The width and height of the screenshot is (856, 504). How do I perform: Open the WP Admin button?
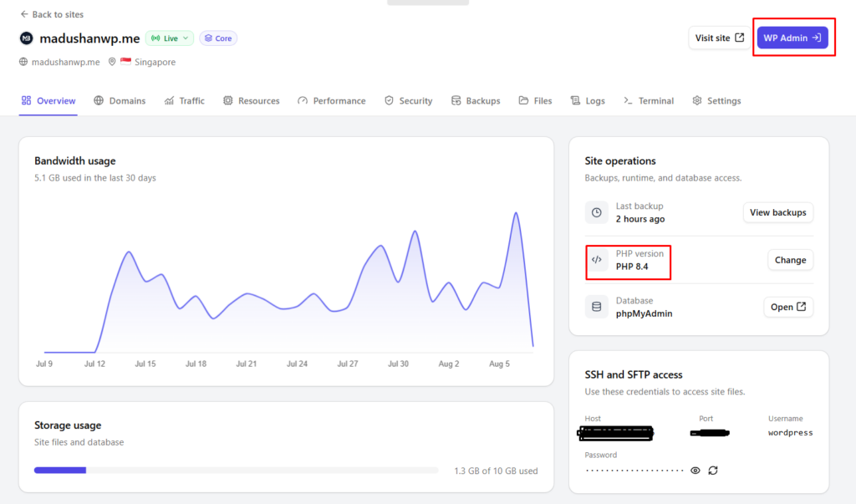[x=792, y=38]
